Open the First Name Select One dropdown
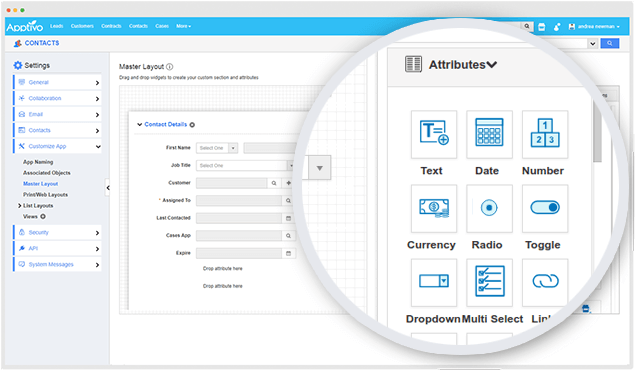The height and width of the screenshot is (371, 635). tap(217, 148)
